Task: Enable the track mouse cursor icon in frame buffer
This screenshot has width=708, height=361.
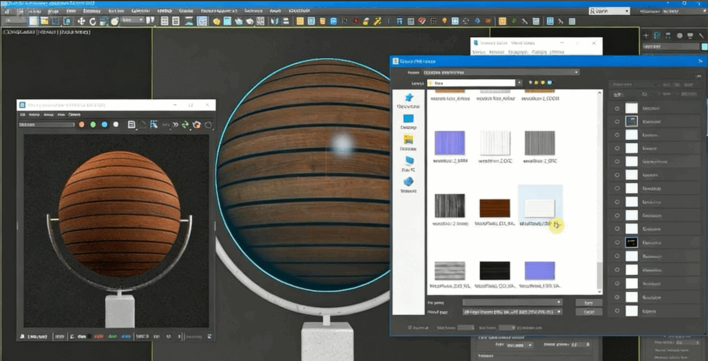Action: [x=154, y=125]
